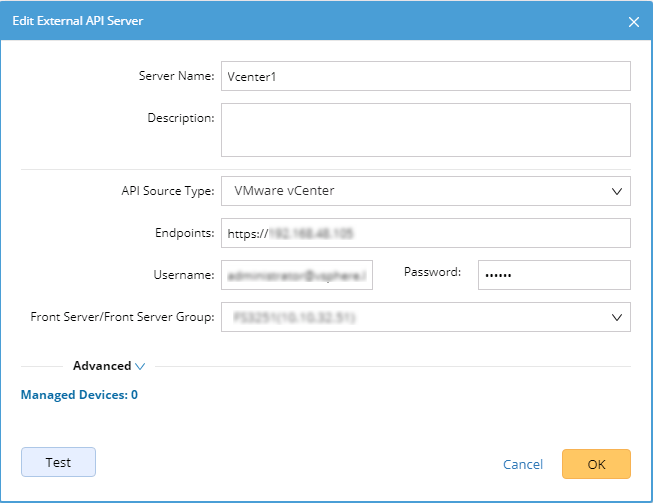This screenshot has height=503, width=653.
Task: Click the Password field
Action: [x=553, y=274]
